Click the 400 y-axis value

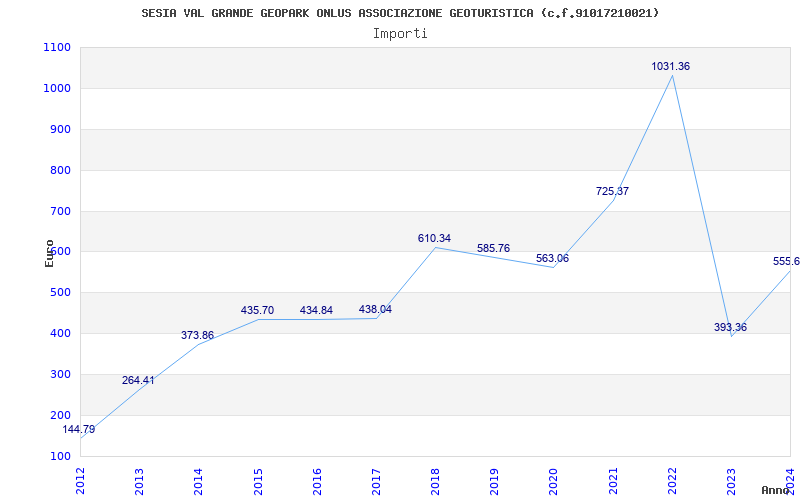(60, 333)
